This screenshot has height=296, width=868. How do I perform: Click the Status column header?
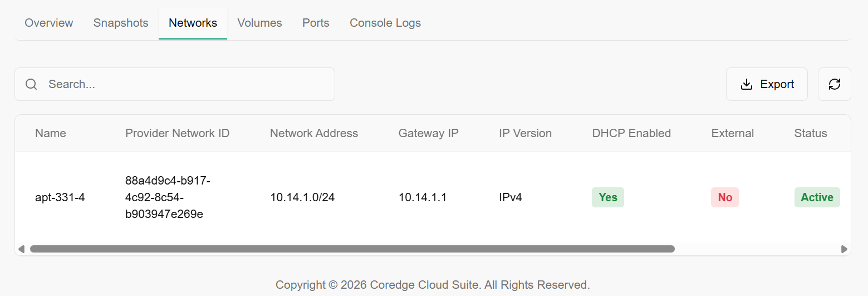pyautogui.click(x=810, y=133)
